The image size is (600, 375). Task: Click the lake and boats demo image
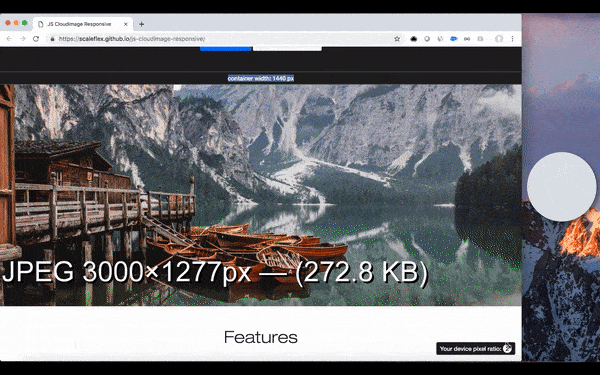pyautogui.click(x=261, y=195)
